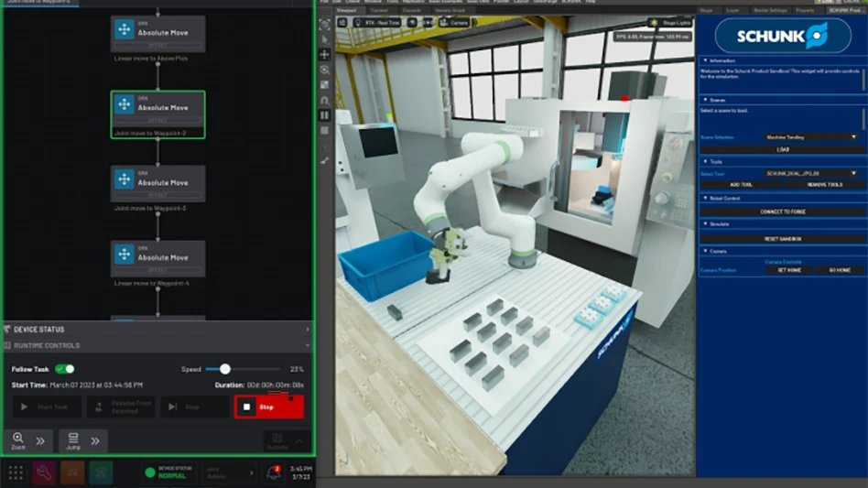Click the Reset Sandbox button
Viewport: 868px width, 488px height.
pos(782,238)
